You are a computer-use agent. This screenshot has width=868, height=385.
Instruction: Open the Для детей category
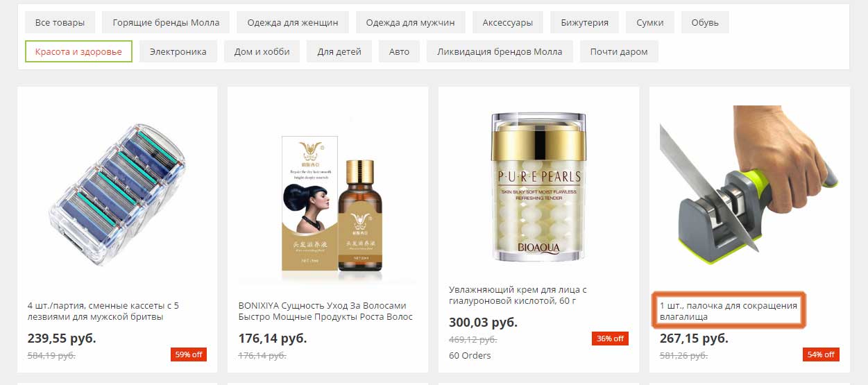point(339,51)
